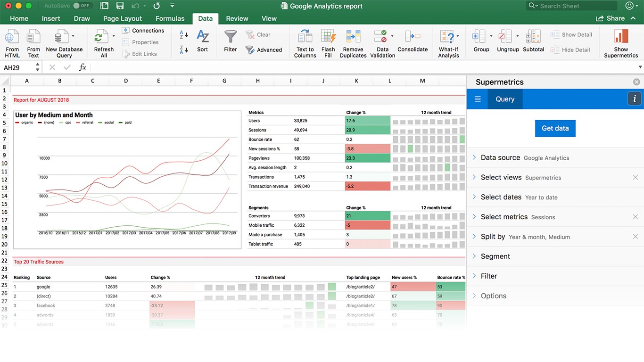Open the Ungroup dropdown arrow
The height and width of the screenshot is (362, 644).
click(517, 36)
